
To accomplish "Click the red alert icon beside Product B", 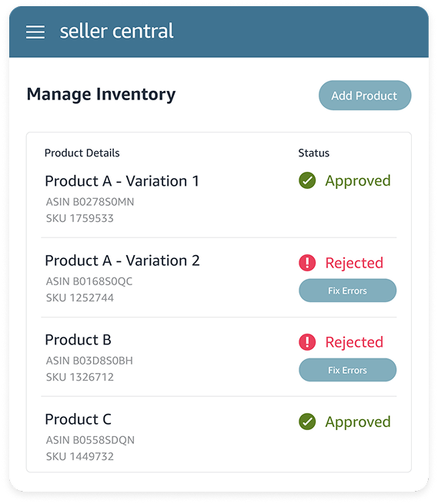I will point(307,341).
